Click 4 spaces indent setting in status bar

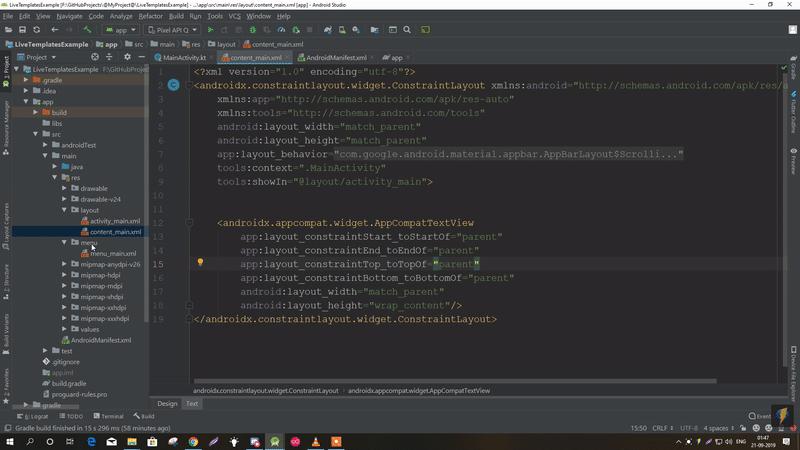718,428
